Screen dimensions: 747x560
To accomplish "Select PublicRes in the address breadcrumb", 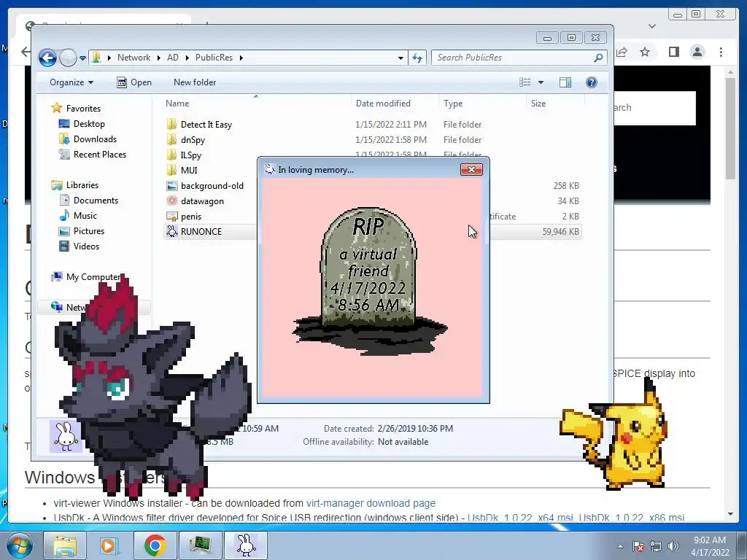I will click(214, 58).
